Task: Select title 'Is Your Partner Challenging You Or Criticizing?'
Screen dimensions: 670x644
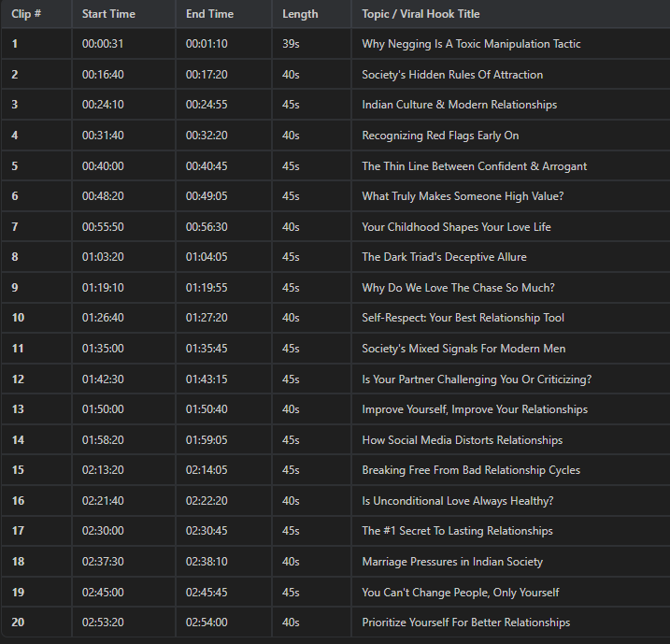Action: pyautogui.click(x=477, y=379)
